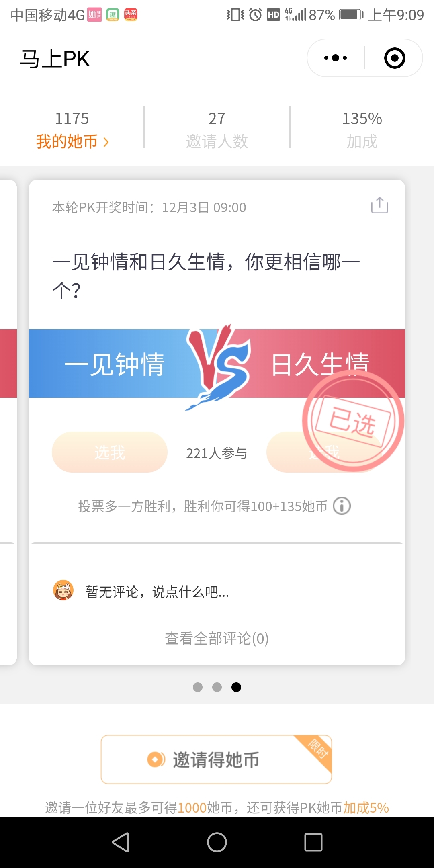Tap the share icon on PK card

point(379,205)
